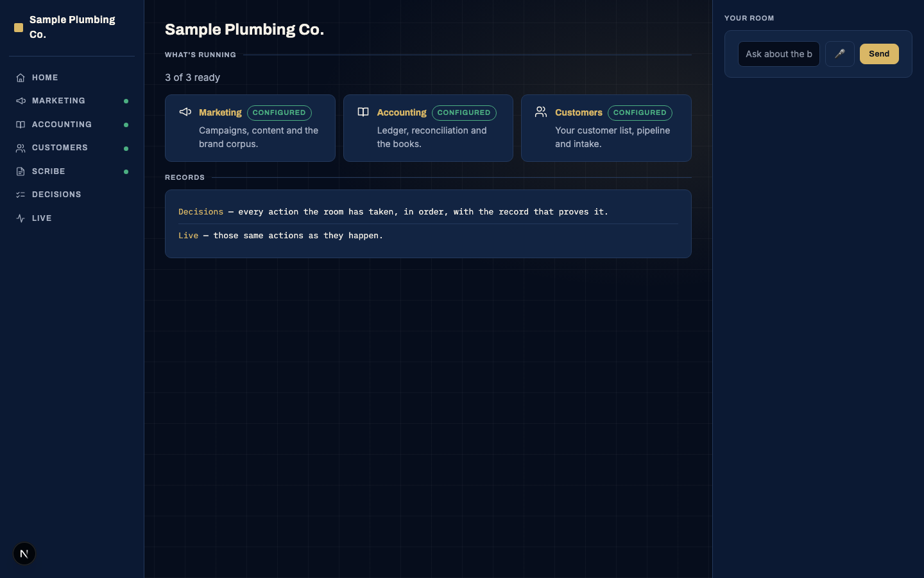Screen dimensions: 924x578
Task: Open the Marketing card title link
Action: pos(220,112)
